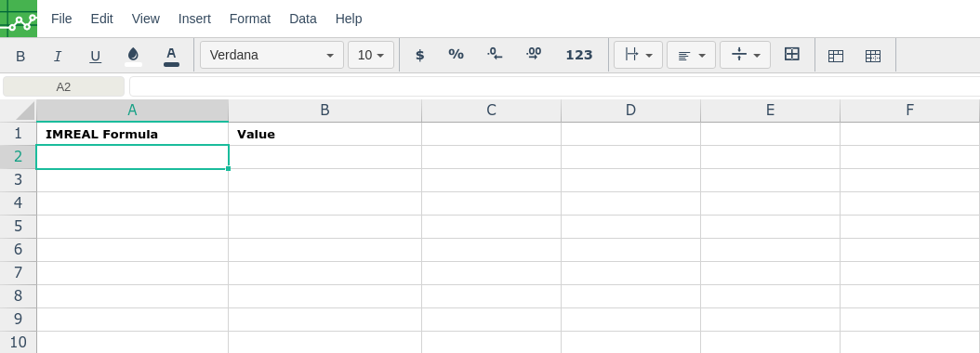Apply dollar currency format

click(420, 55)
